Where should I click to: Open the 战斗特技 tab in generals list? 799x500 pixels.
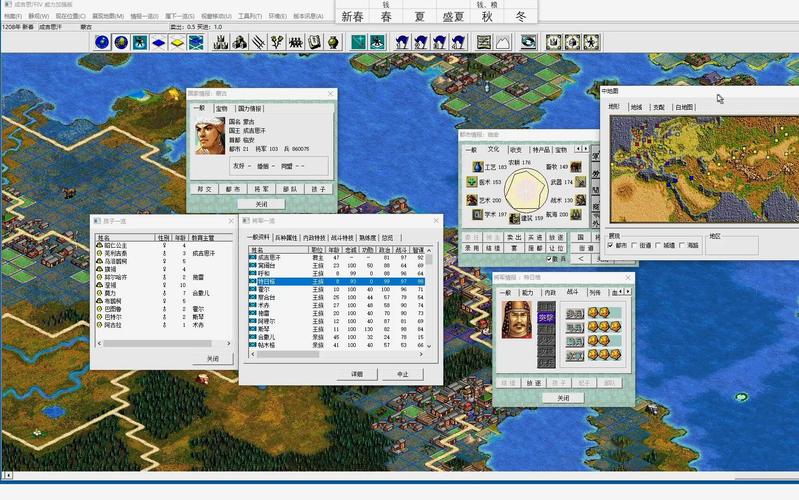point(342,238)
